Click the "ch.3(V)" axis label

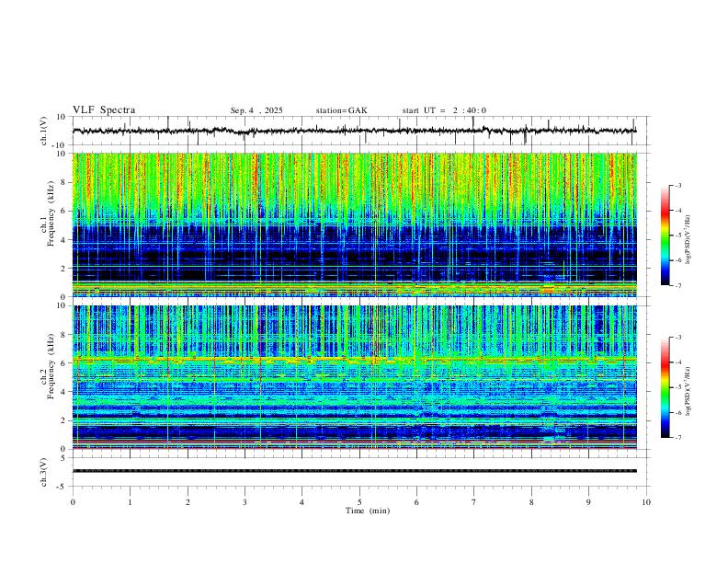click(45, 472)
